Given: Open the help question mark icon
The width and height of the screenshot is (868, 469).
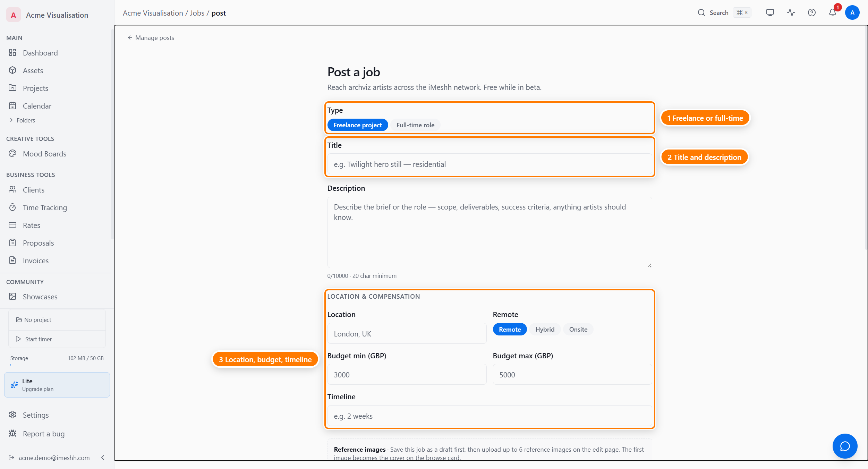Looking at the screenshot, I should [812, 13].
